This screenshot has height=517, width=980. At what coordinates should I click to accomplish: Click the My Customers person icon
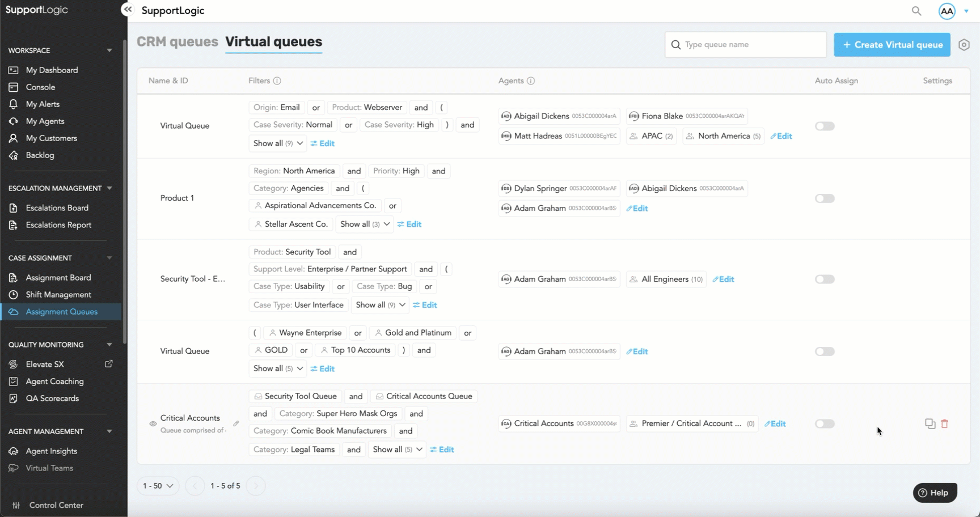(x=14, y=138)
